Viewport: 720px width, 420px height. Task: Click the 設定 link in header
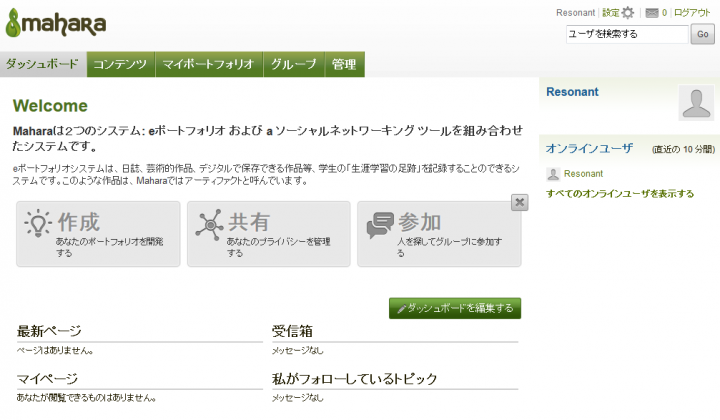click(611, 13)
